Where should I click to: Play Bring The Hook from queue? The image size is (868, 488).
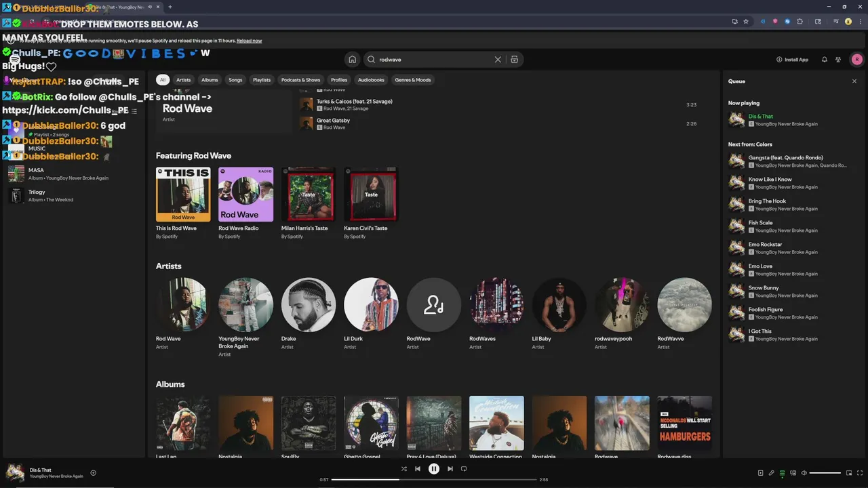[x=791, y=205]
